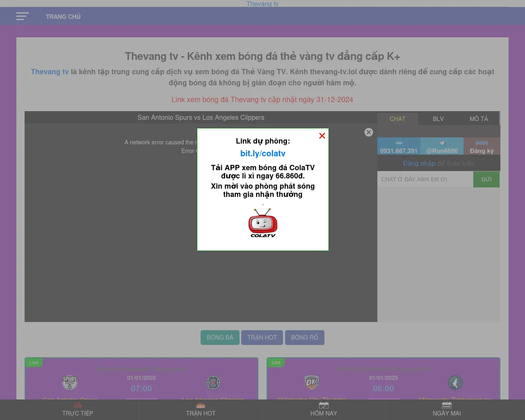Screen dimensions: 525x420
Task: Dismiss the video overlay with gray X
Action: click(x=369, y=132)
